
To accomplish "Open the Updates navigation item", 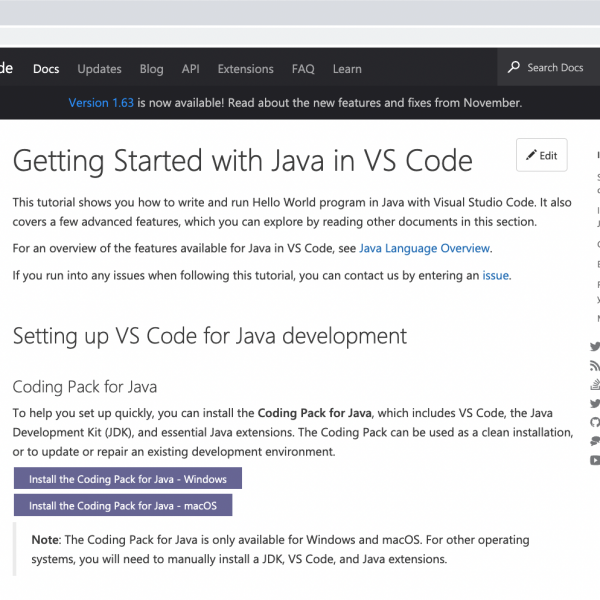I will point(99,69).
